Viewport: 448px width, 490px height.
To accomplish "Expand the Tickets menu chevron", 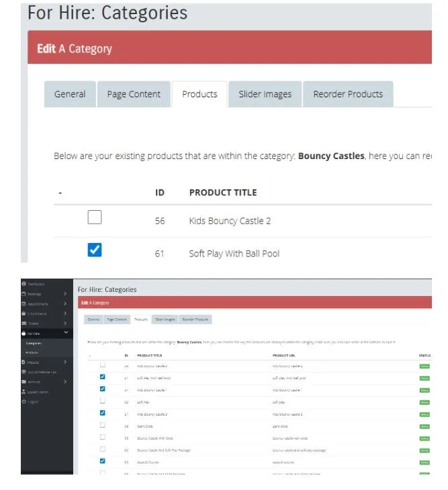I will [x=65, y=323].
